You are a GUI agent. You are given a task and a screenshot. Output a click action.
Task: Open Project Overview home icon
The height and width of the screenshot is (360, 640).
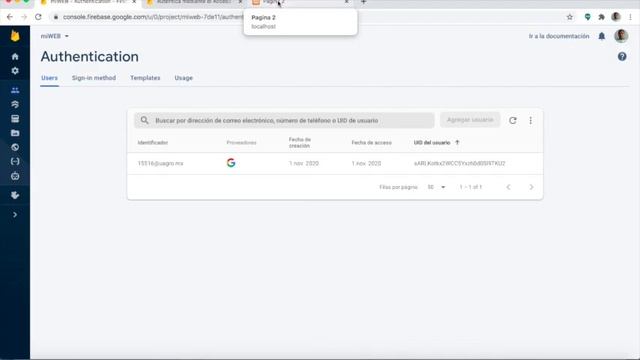pyautogui.click(x=15, y=56)
